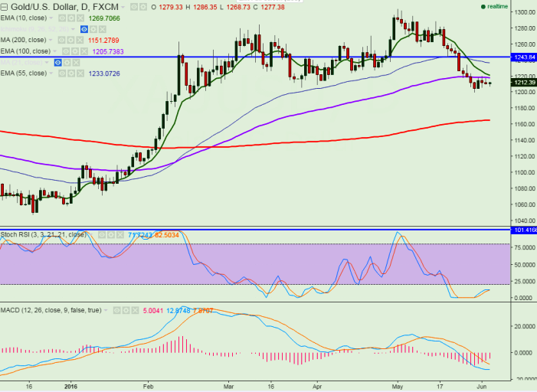Click EMA 100 value 1205.7383
This screenshot has height=392, width=537.
(108, 52)
